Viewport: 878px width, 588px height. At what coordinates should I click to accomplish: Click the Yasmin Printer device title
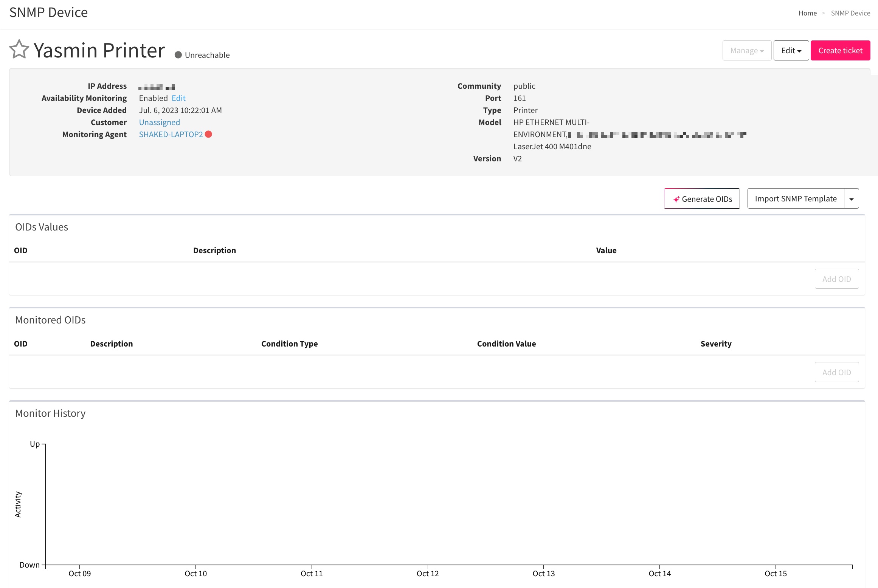[99, 49]
